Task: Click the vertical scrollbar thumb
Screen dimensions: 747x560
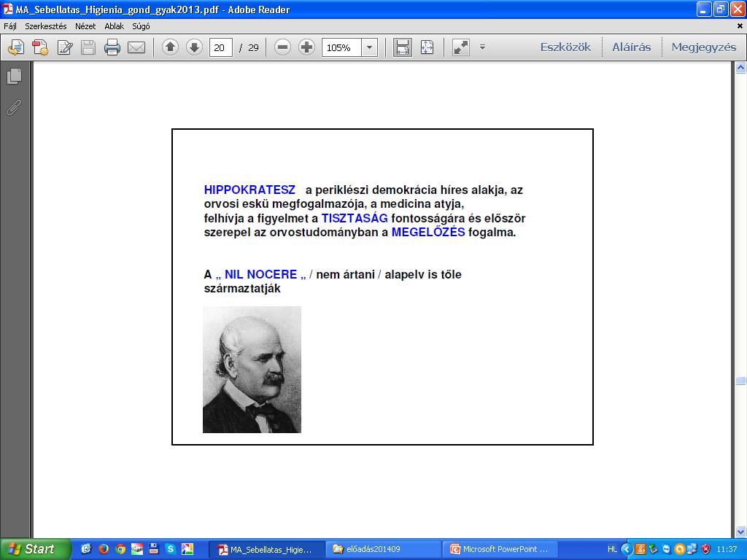Action: pos(741,381)
